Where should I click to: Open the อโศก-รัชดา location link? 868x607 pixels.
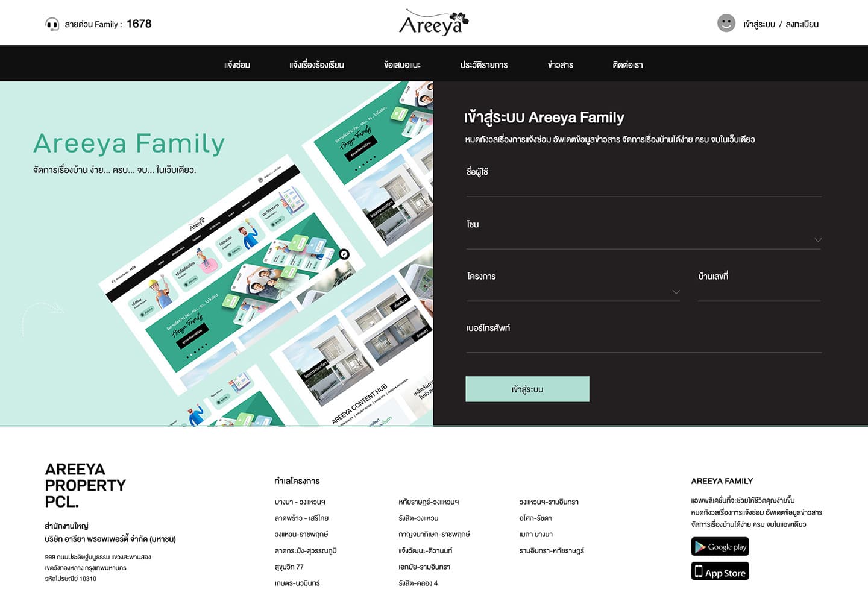pos(535,518)
